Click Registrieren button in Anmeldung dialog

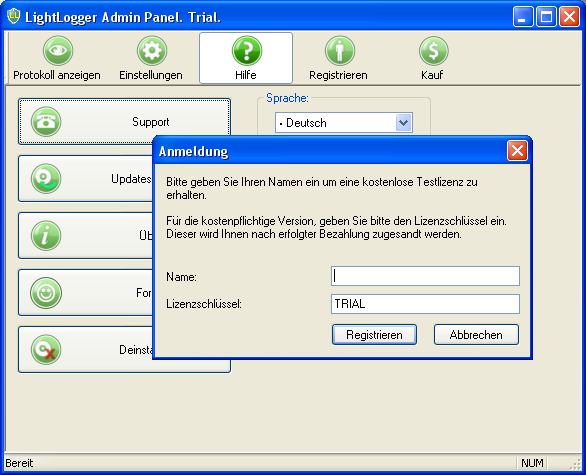click(374, 334)
